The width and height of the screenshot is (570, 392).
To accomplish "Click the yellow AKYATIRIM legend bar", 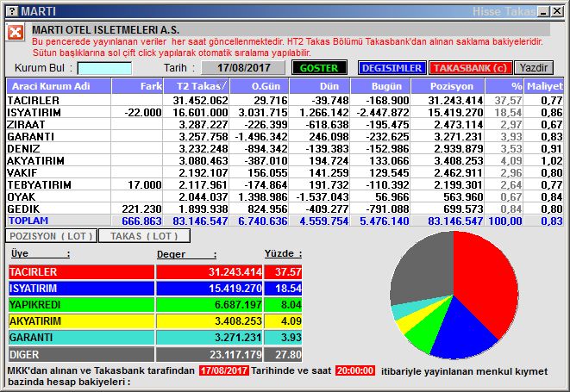I will [81, 321].
